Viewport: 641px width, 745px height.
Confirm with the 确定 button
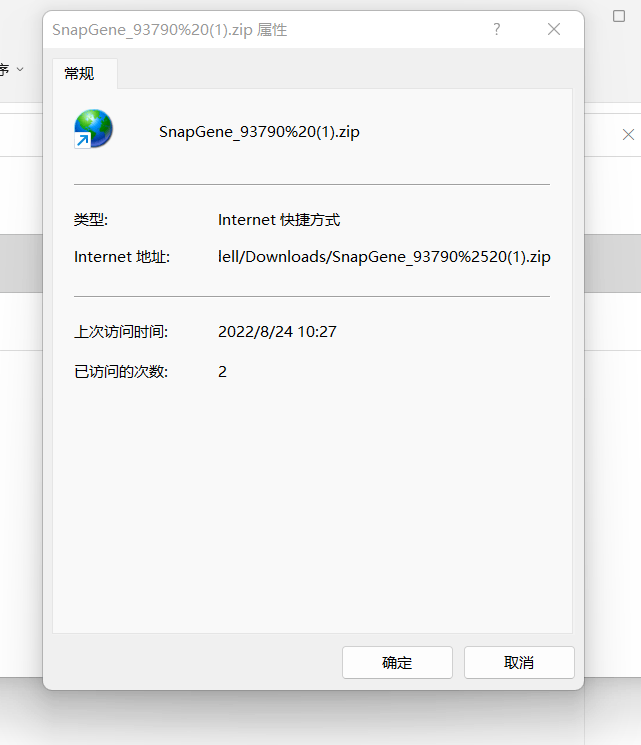point(397,662)
